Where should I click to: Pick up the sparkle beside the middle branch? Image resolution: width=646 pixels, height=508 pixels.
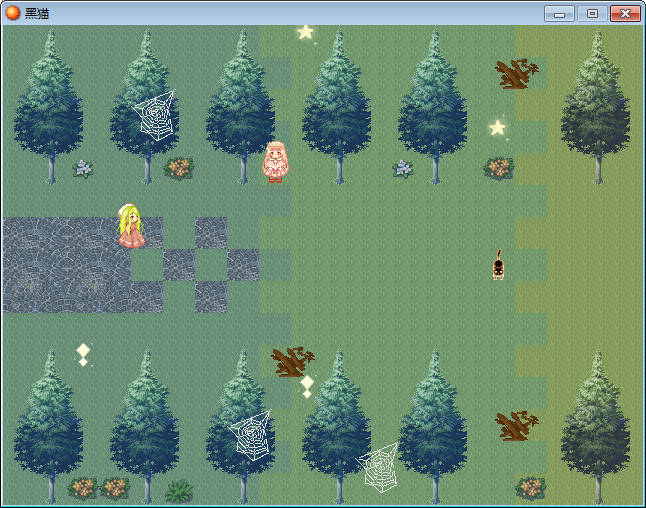(307, 386)
